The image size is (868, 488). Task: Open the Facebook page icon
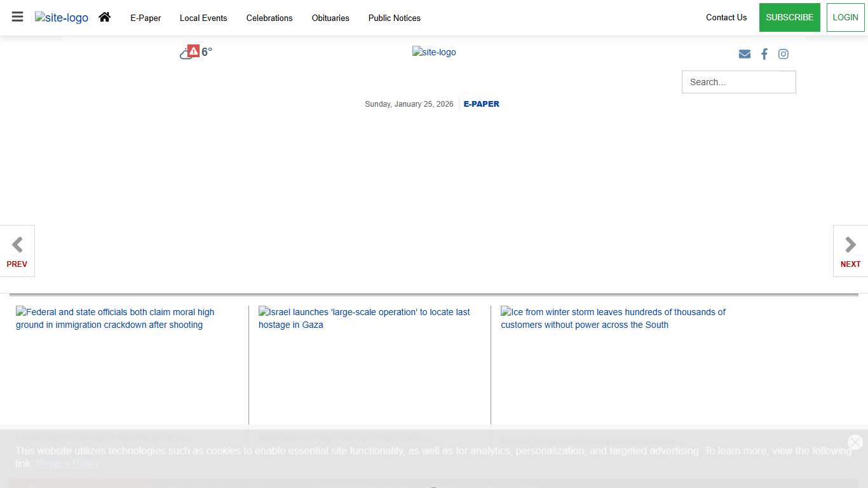(764, 54)
